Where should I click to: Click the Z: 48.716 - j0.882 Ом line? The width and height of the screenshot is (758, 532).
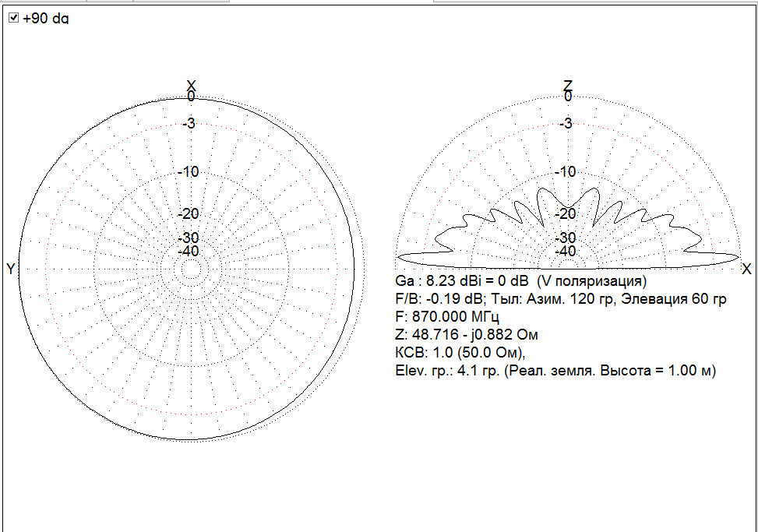coord(467,335)
